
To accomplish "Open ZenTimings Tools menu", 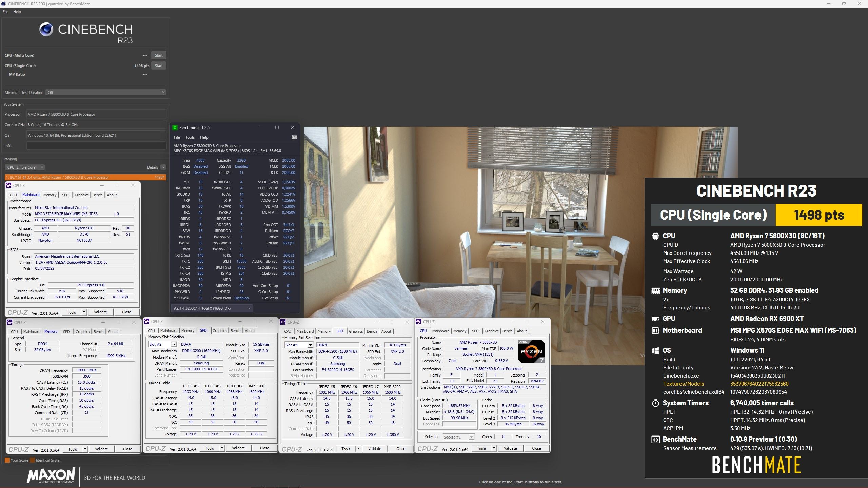I will (190, 137).
